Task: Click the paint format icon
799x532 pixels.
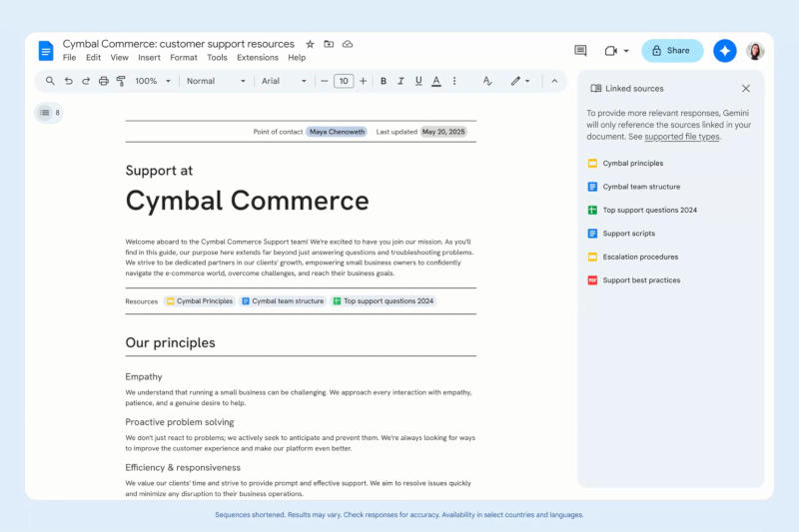Action: (x=121, y=81)
